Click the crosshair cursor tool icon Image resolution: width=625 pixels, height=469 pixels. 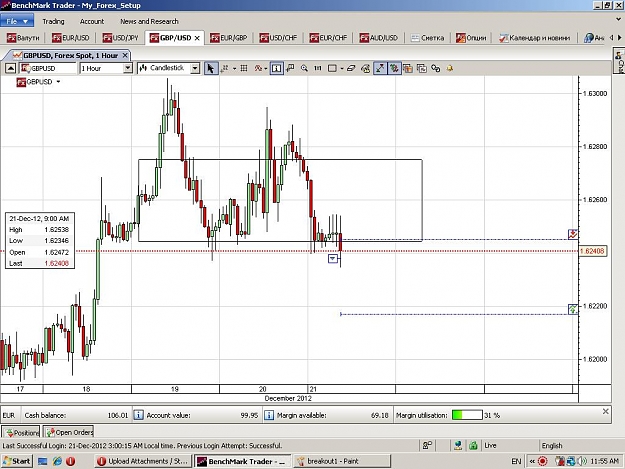pyautogui.click(x=225, y=69)
